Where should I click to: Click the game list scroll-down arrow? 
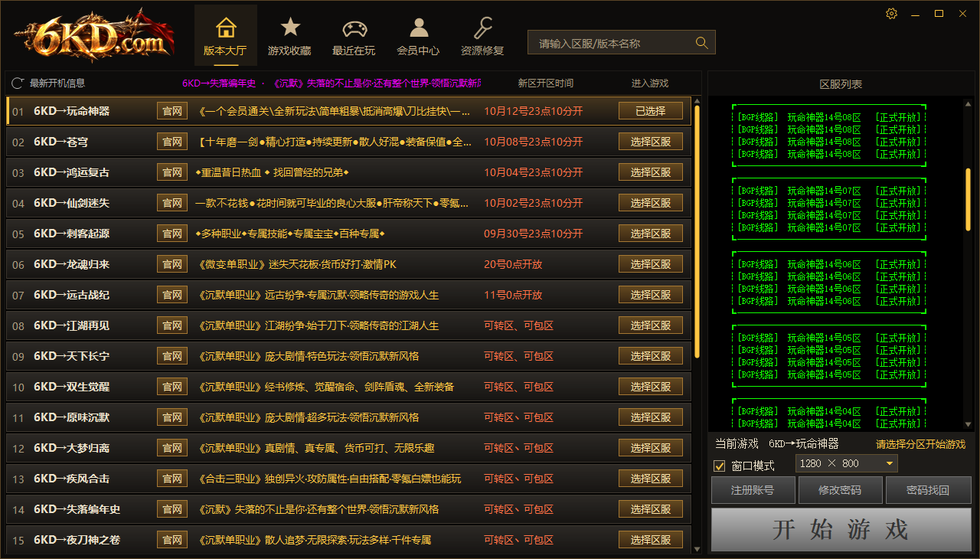click(x=697, y=549)
